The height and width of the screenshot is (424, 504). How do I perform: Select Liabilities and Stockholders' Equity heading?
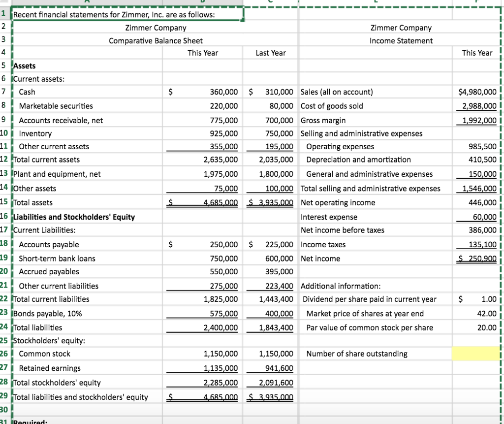[74, 217]
